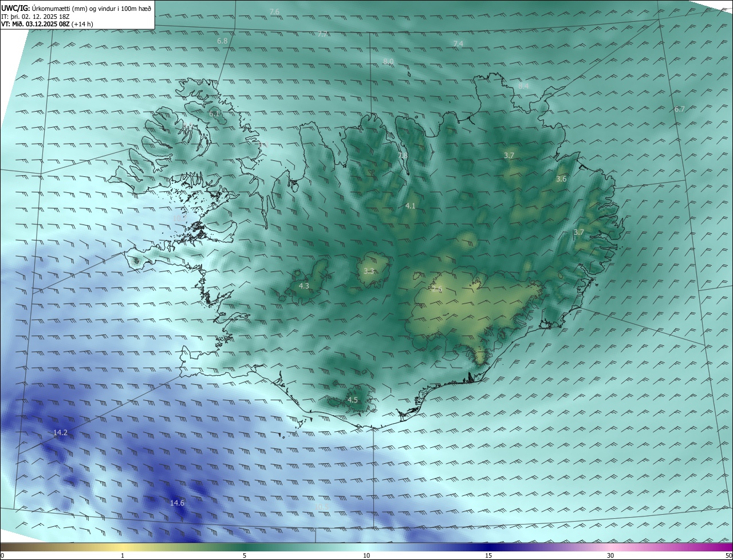Image resolution: width=733 pixels, height=560 pixels.
Task: Click the 7.6 value label
Action: point(274,11)
